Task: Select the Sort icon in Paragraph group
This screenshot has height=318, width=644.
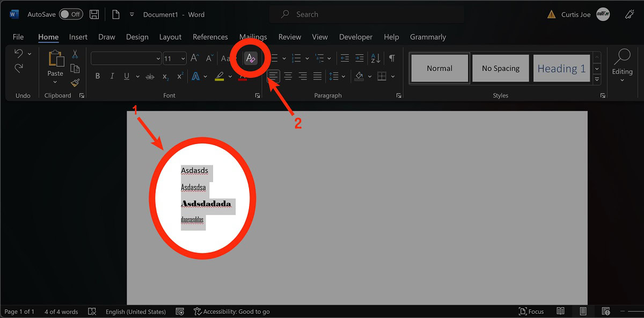Action: coord(375,57)
